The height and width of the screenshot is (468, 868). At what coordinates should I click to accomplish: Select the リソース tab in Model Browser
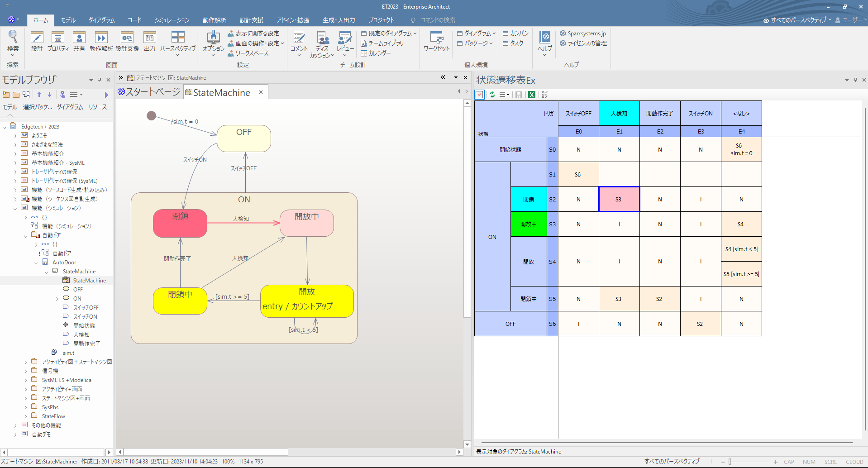coord(98,107)
